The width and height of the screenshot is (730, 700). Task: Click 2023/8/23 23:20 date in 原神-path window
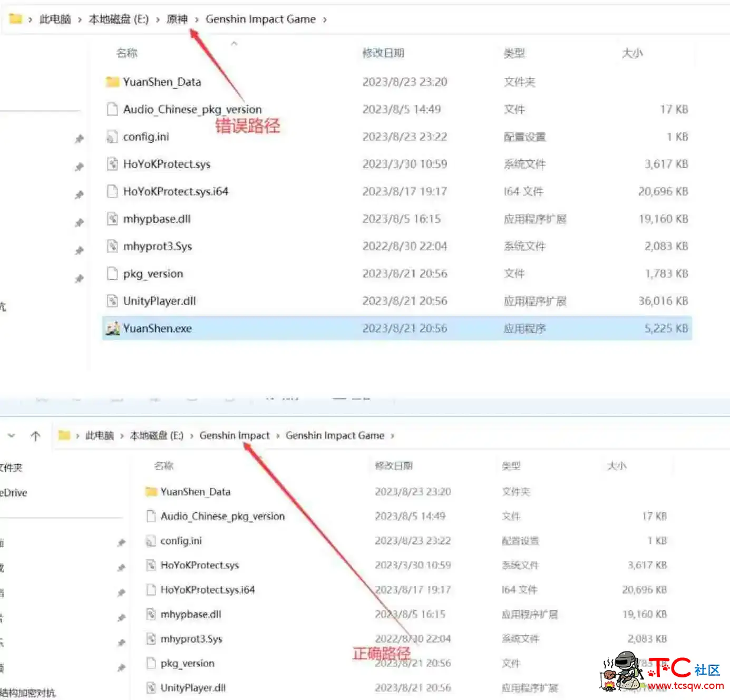(404, 82)
